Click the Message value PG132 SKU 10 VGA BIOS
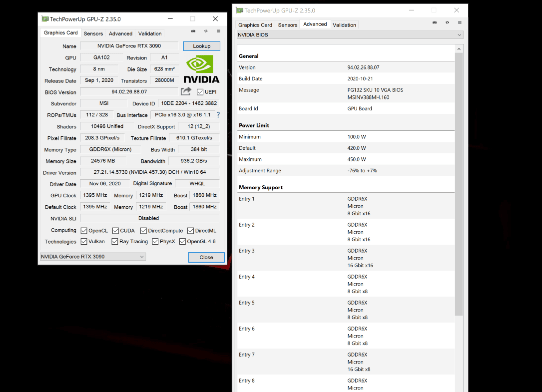542x392 pixels. pyautogui.click(x=375, y=90)
